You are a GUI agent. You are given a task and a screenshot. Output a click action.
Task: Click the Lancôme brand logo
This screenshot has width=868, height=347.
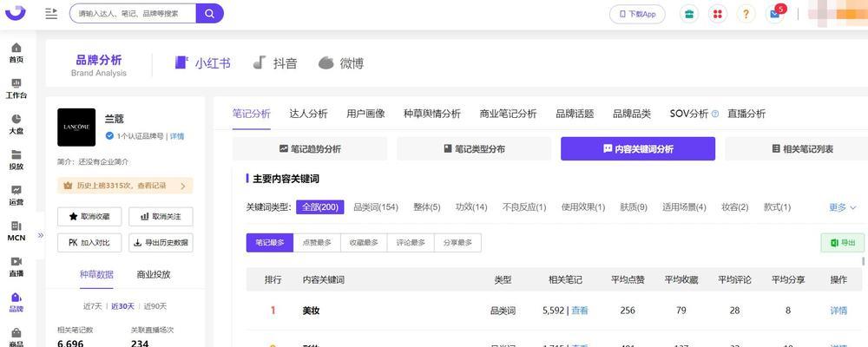76,128
